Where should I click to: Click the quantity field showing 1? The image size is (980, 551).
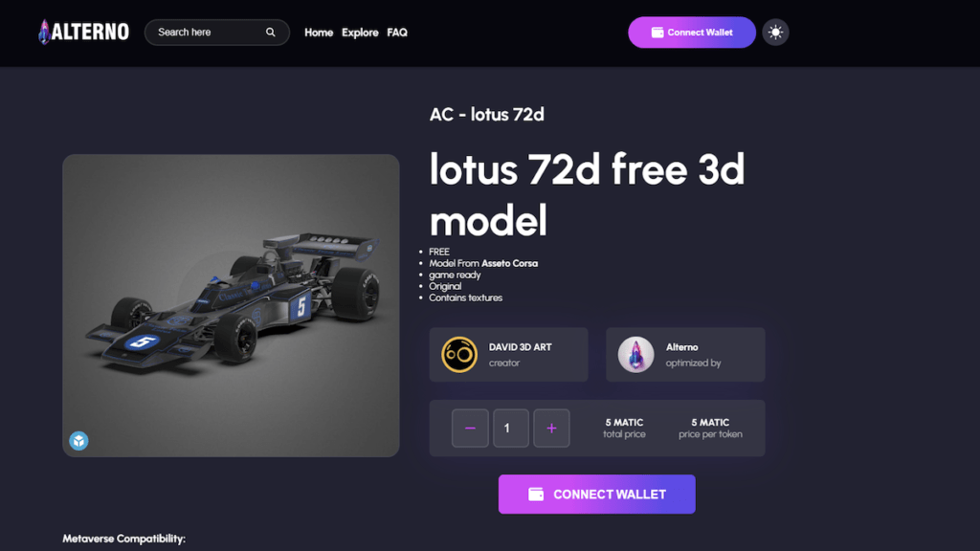click(x=511, y=428)
